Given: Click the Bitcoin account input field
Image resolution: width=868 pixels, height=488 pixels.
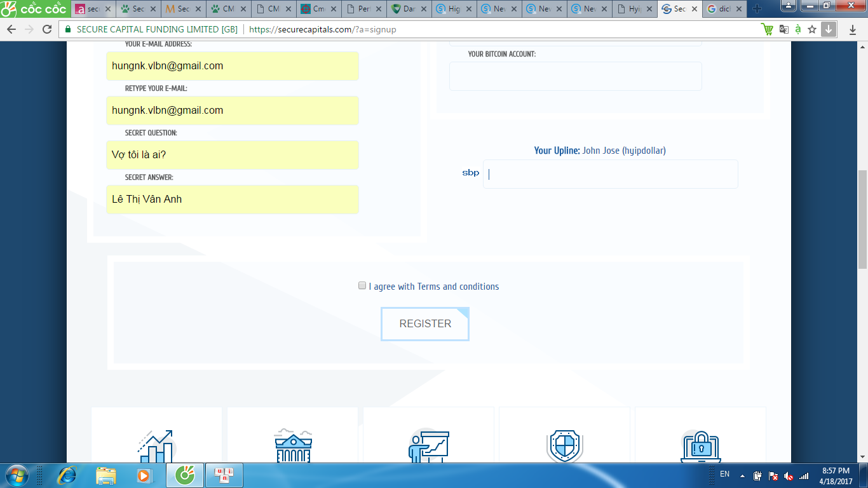Looking at the screenshot, I should click(576, 76).
